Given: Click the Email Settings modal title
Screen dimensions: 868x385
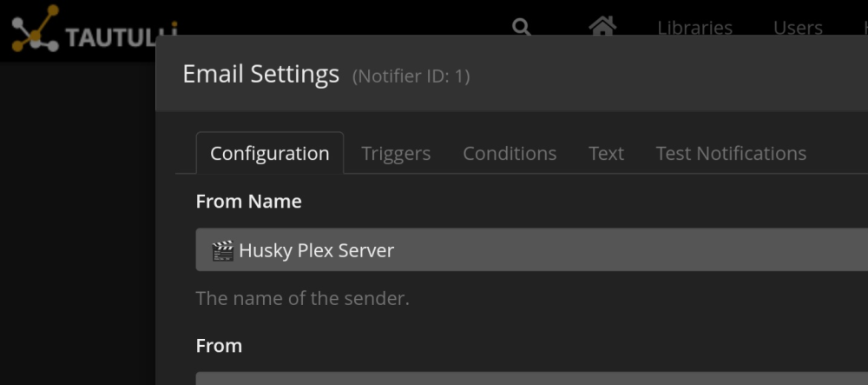Looking at the screenshot, I should point(260,74).
